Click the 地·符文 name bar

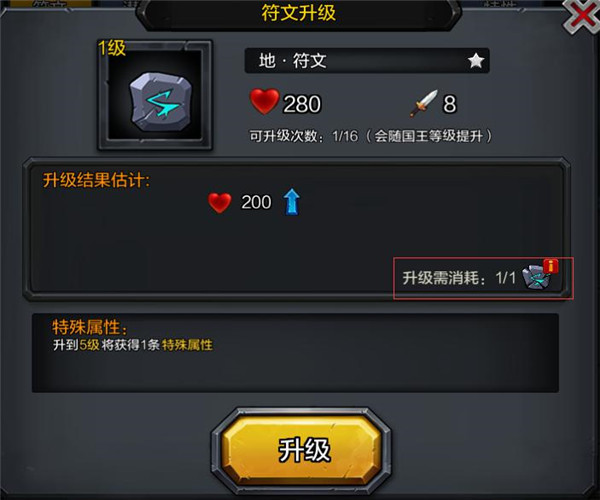367,60
